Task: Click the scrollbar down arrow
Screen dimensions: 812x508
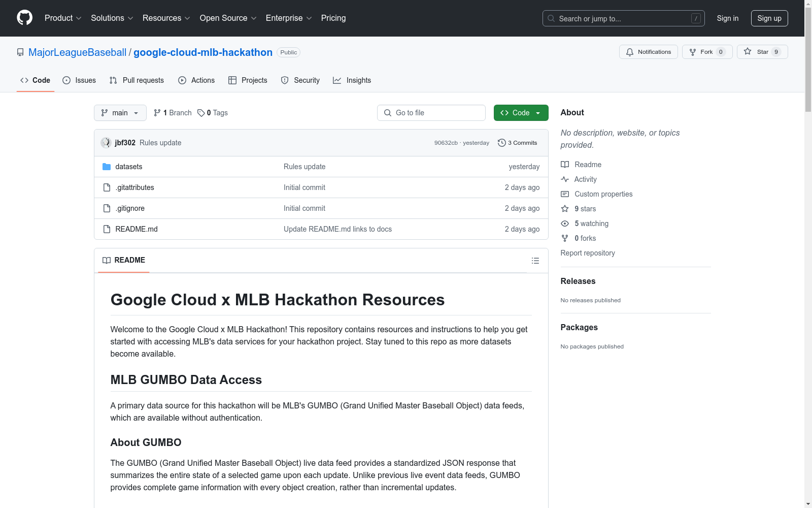Action: (808, 504)
